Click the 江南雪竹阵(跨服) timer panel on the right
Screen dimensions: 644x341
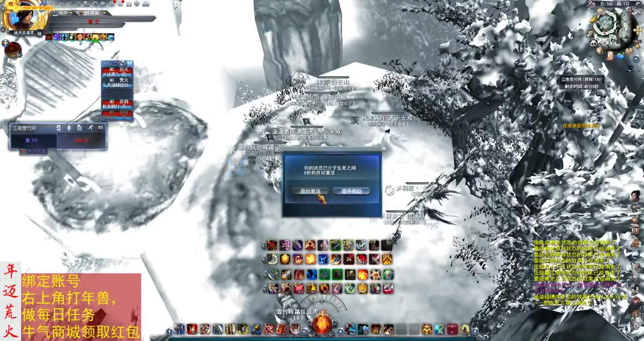click(x=583, y=82)
